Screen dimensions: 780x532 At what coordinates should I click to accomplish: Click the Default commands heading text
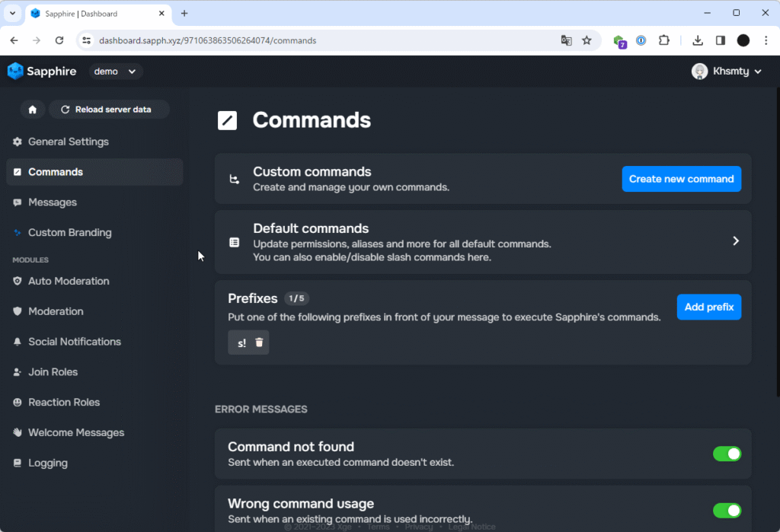311,229
